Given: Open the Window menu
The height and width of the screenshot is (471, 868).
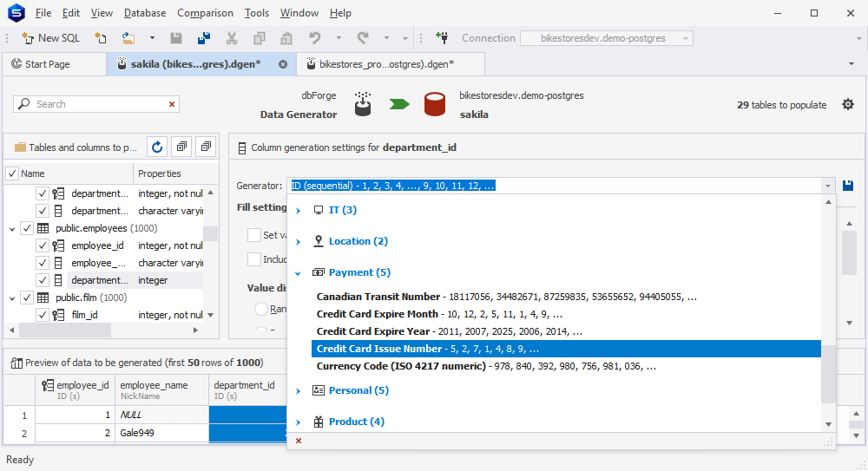Looking at the screenshot, I should coord(299,13).
